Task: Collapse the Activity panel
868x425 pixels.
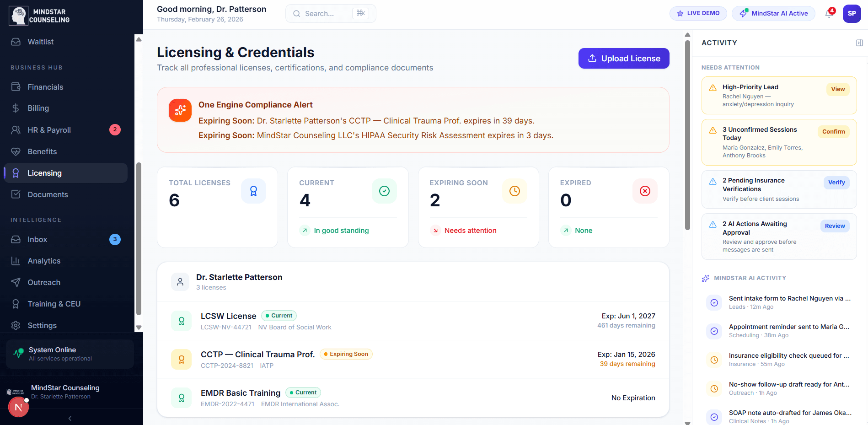Action: click(859, 43)
